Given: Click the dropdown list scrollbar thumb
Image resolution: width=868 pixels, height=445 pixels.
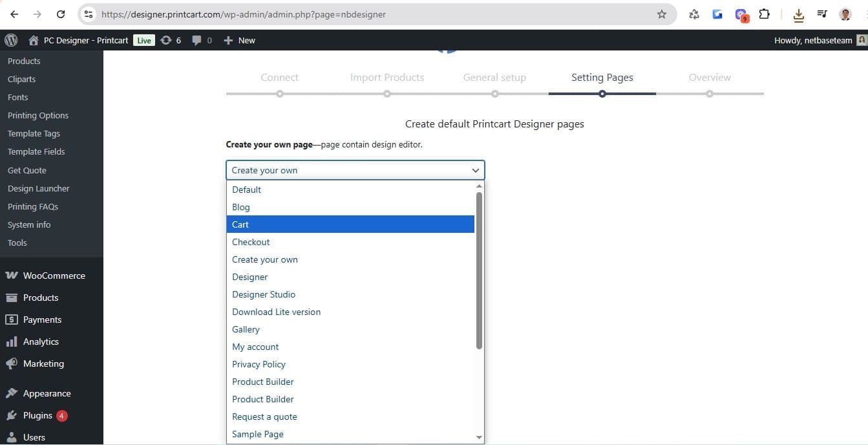Looking at the screenshot, I should click(479, 270).
